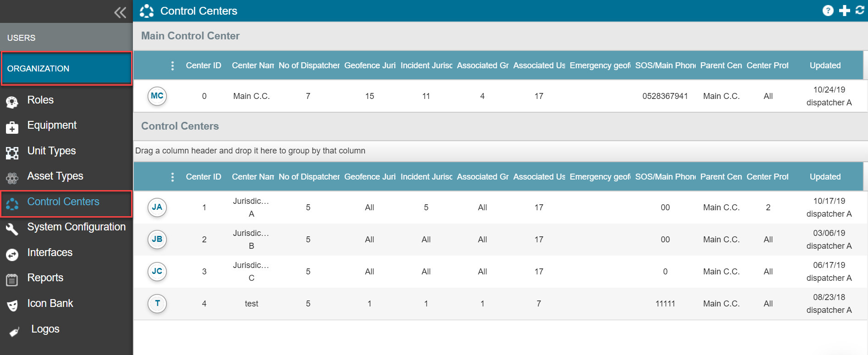Open the Reports sidebar link
Screen dimensions: 868x355
coord(45,278)
